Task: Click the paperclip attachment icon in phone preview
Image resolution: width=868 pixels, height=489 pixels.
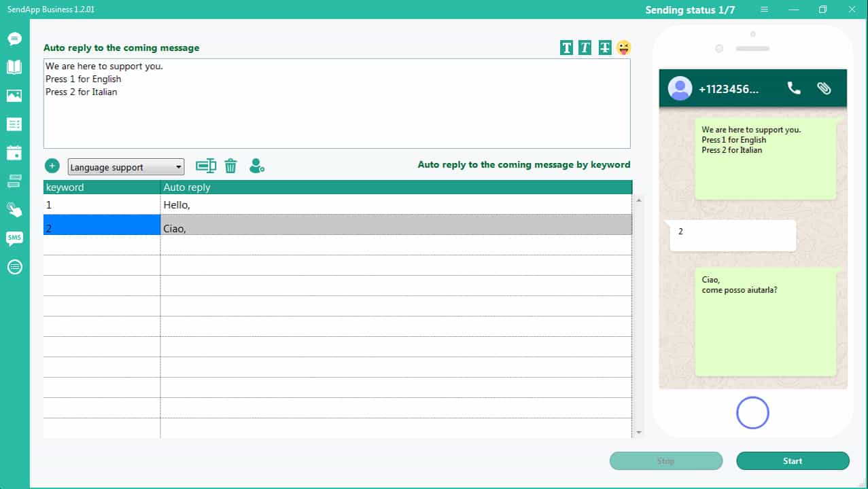Action: (824, 88)
